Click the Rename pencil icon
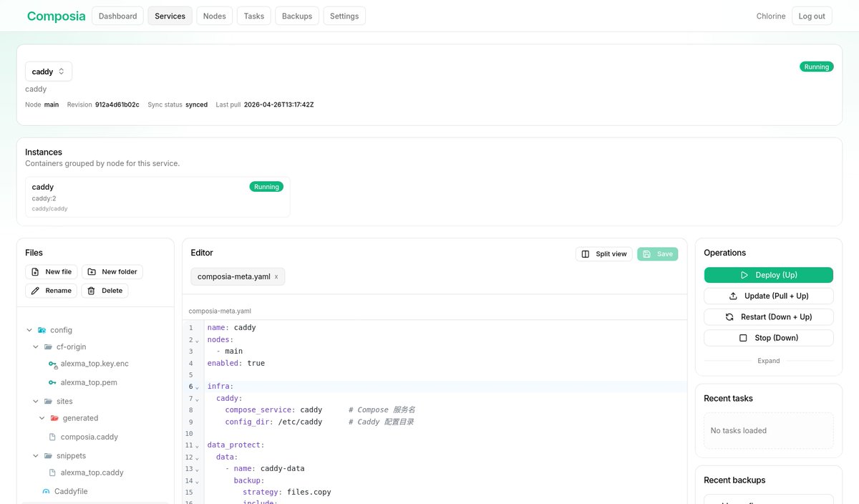 pyautogui.click(x=35, y=291)
